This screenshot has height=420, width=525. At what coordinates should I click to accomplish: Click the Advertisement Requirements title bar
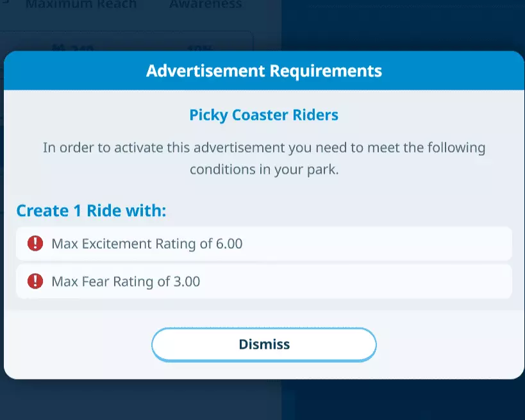tap(263, 71)
